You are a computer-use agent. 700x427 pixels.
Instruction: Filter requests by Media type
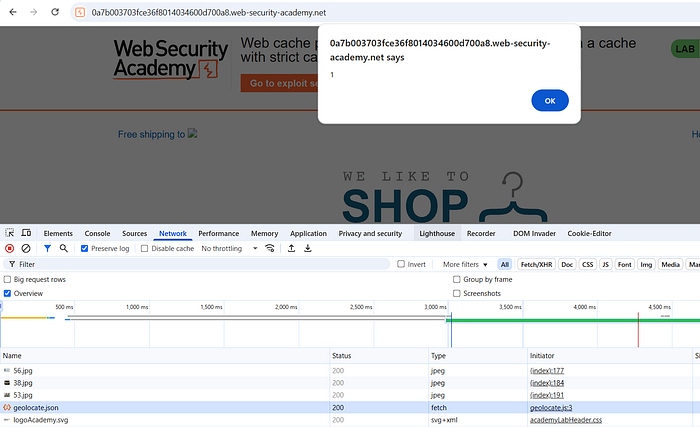670,264
